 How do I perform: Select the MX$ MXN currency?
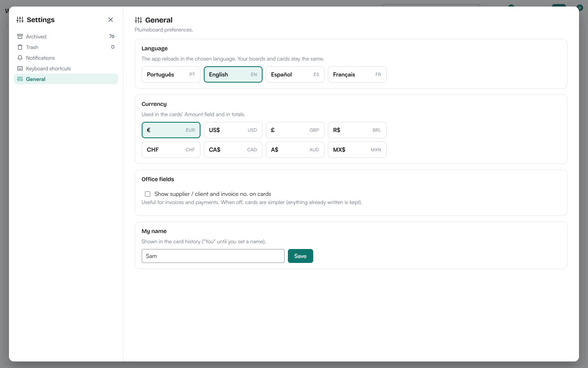point(357,150)
